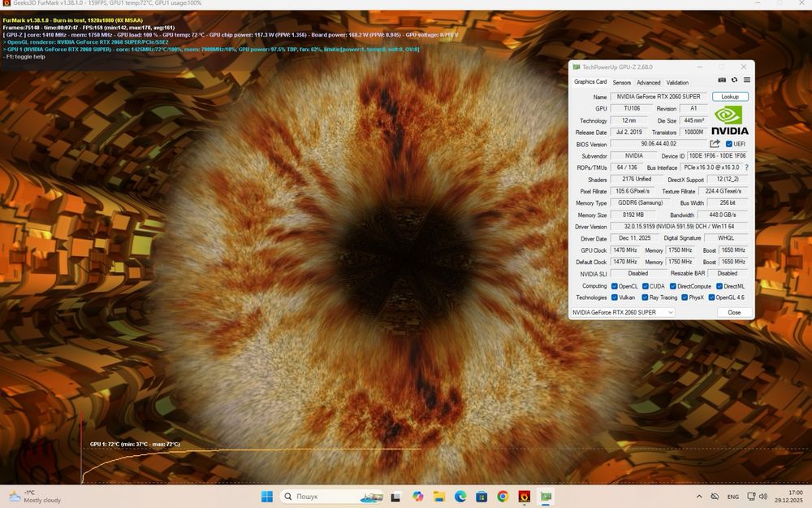Click the GPU Name field value

point(659,97)
